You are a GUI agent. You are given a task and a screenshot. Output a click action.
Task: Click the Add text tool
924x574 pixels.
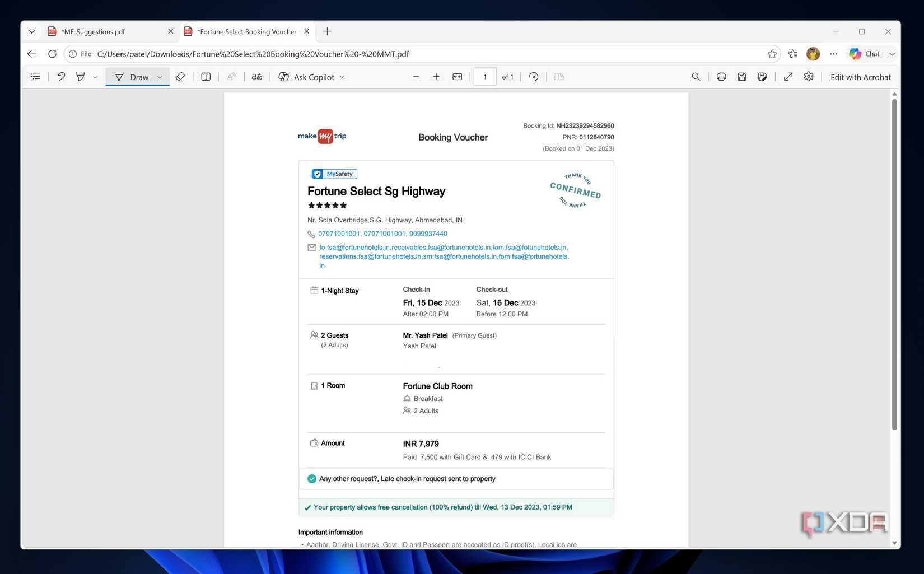click(206, 77)
